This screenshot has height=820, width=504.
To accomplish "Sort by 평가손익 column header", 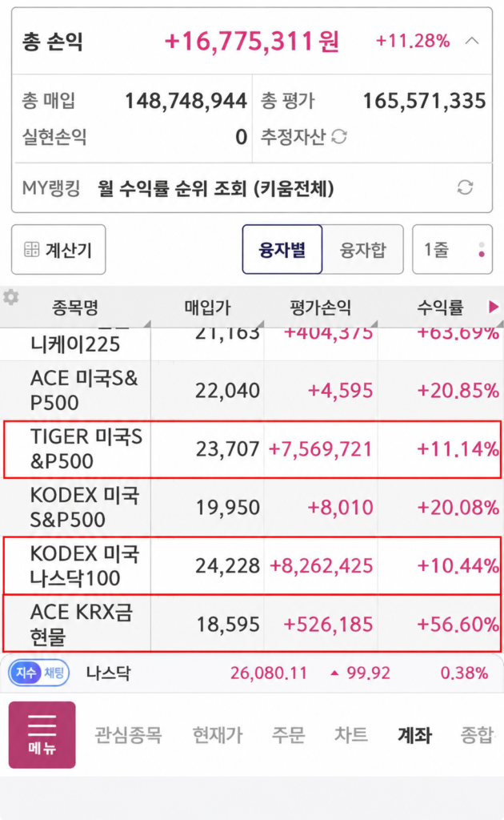I will 320,307.
